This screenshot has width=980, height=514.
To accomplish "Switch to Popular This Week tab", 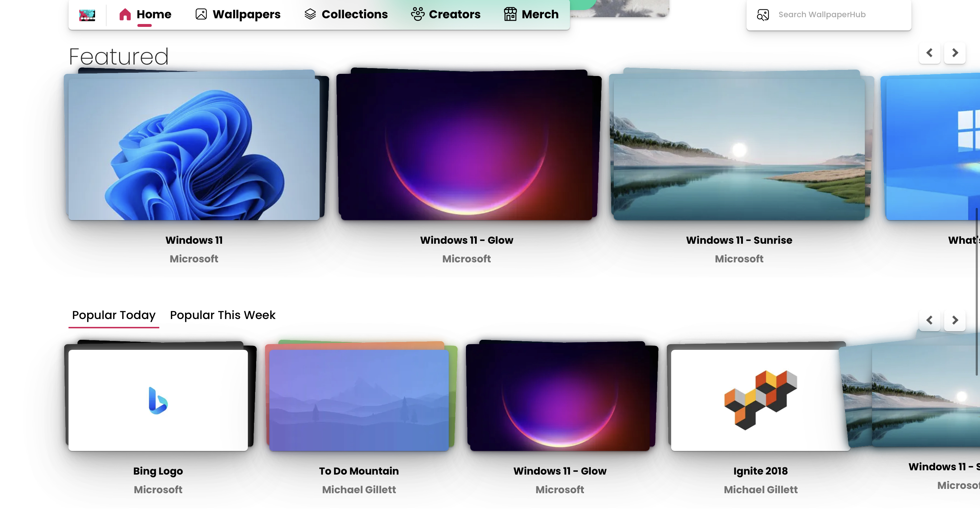I will [x=222, y=315].
